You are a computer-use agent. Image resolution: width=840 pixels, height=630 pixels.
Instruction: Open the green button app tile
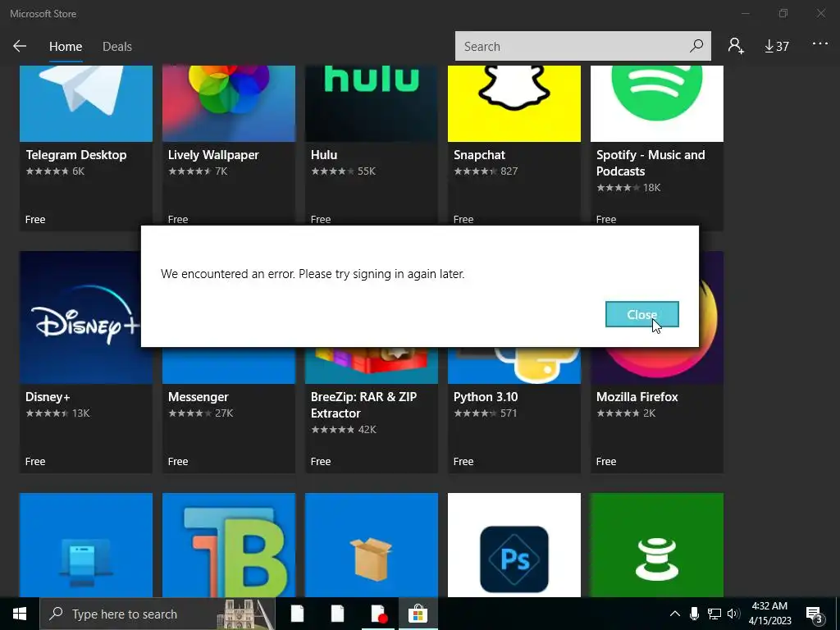(657, 545)
